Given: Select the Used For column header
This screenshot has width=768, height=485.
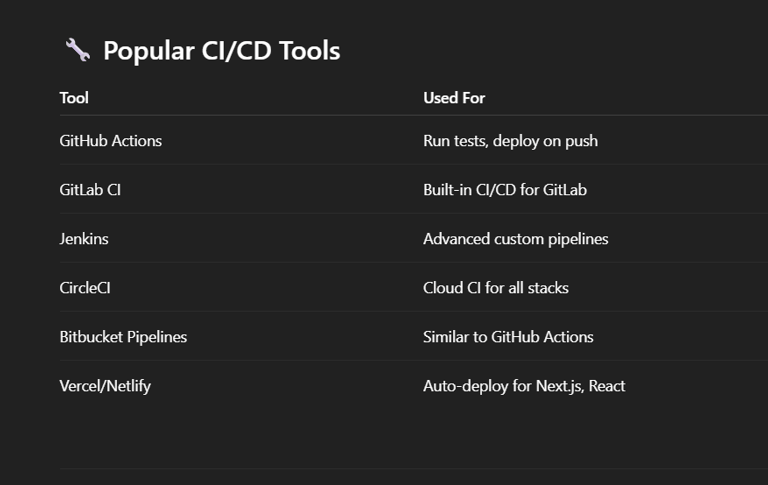Looking at the screenshot, I should 454,98.
